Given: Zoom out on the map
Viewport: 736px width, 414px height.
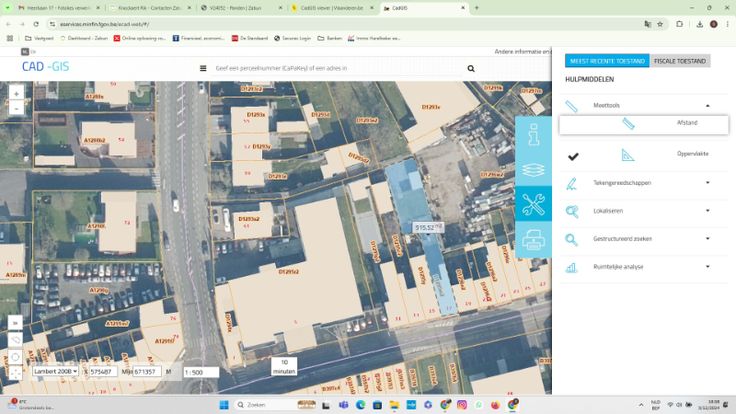Looking at the screenshot, I should (x=16, y=108).
